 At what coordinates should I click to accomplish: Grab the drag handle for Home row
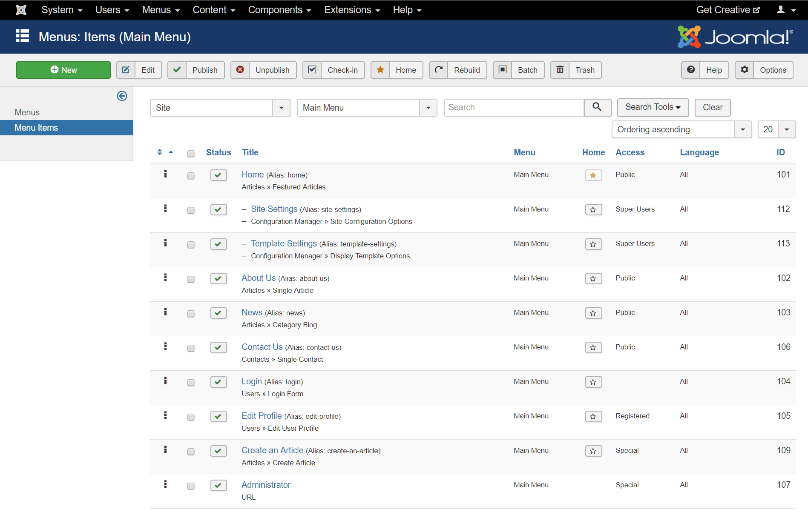(x=165, y=174)
